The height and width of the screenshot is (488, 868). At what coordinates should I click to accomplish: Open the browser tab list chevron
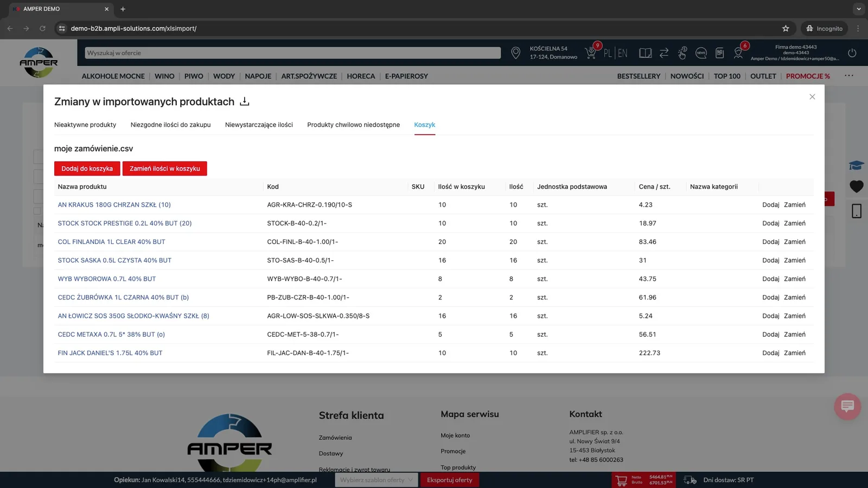pyautogui.click(x=859, y=9)
